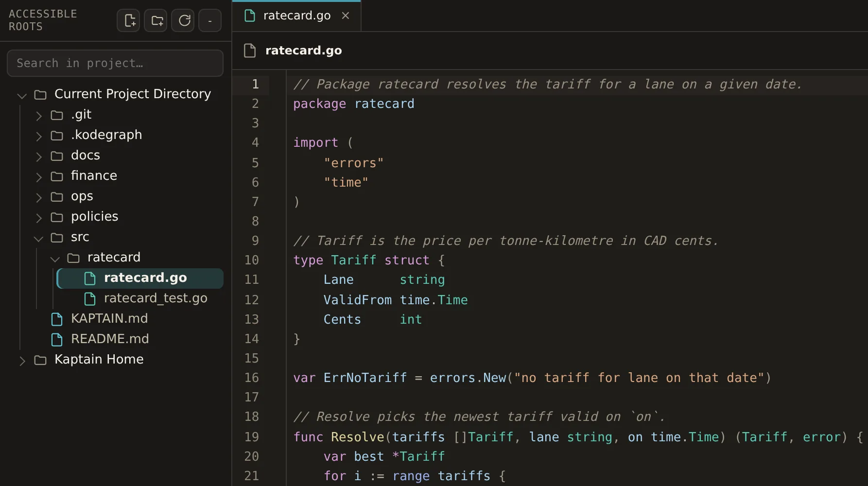The width and height of the screenshot is (868, 486).
Task: Click the new folder icon button
Action: pos(156,20)
